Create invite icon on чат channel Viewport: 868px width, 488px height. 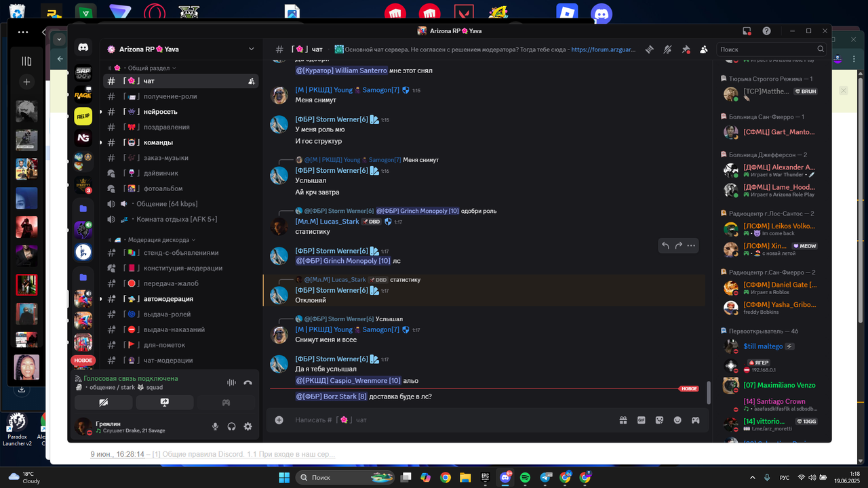point(252,81)
